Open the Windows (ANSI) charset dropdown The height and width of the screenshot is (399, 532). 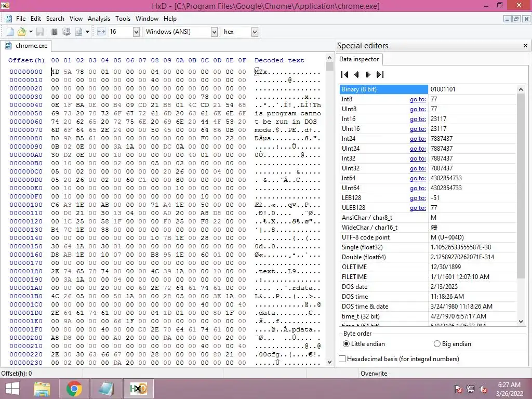(214, 32)
